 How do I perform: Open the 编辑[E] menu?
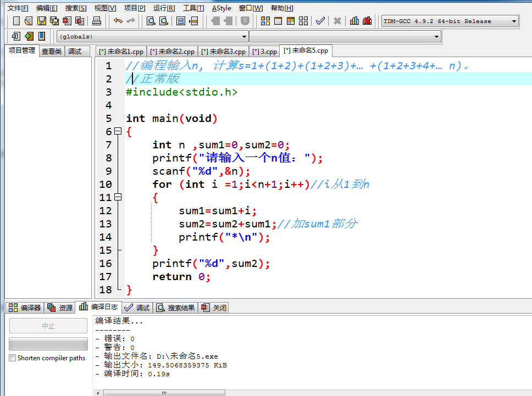coord(47,8)
